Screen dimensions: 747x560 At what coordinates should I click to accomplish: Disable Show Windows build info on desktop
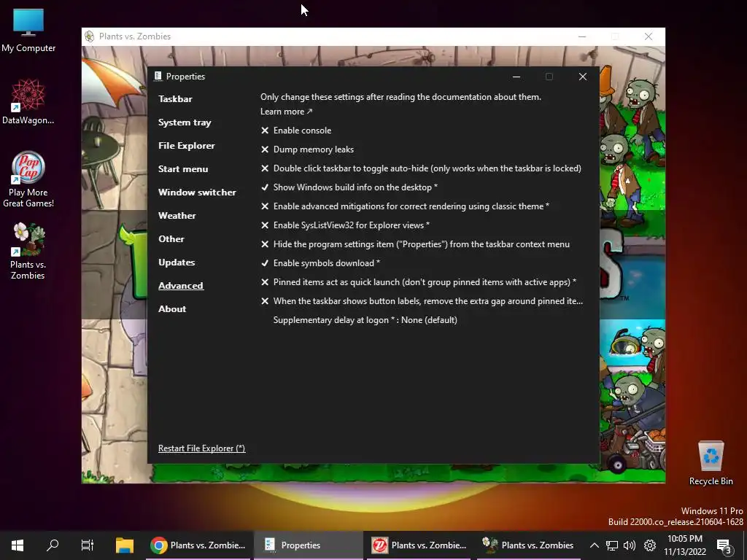tap(349, 187)
